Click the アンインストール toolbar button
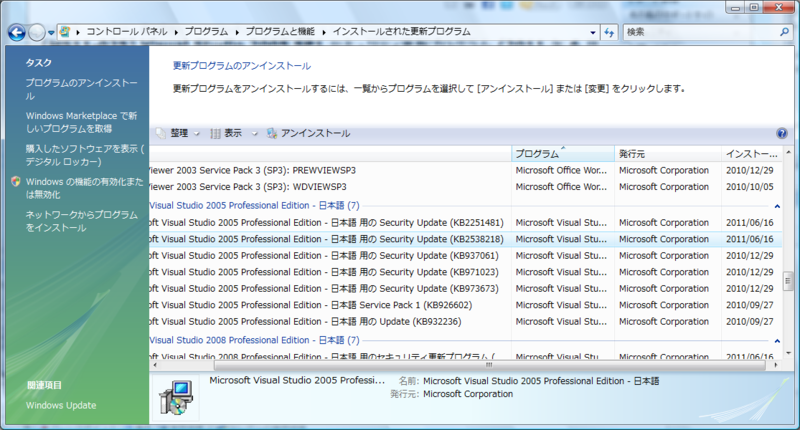The height and width of the screenshot is (430, 800). [x=308, y=133]
